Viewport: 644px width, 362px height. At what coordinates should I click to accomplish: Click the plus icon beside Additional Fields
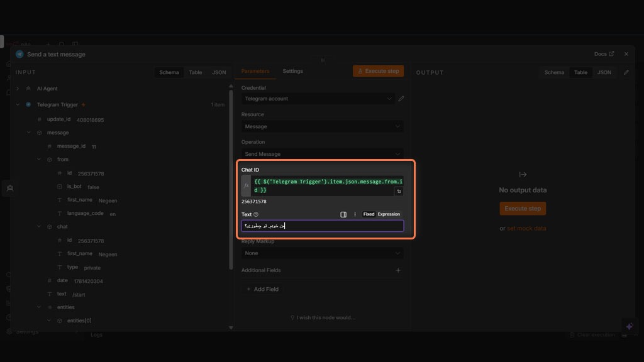click(x=398, y=270)
